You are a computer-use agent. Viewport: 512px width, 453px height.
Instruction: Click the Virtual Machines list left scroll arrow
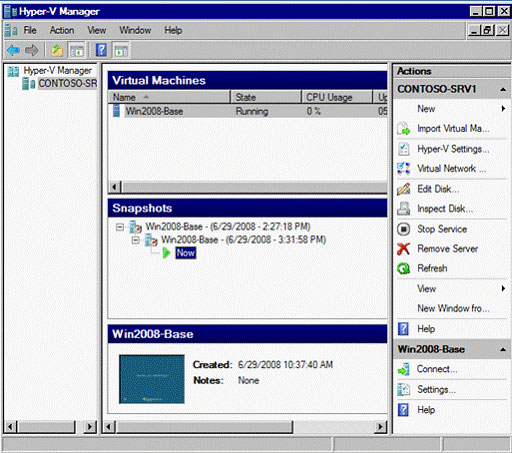pyautogui.click(x=115, y=187)
